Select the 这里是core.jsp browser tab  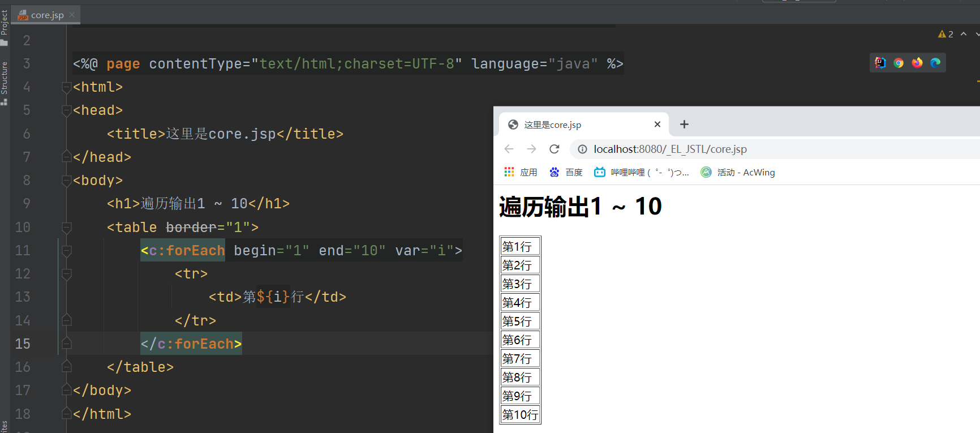click(x=583, y=125)
